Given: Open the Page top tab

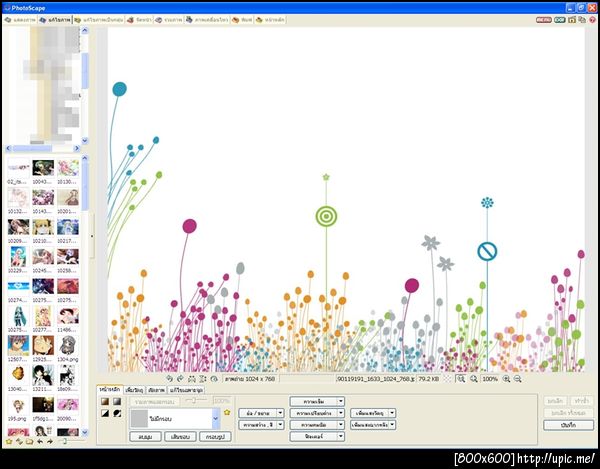Looking at the screenshot, I should [x=139, y=20].
